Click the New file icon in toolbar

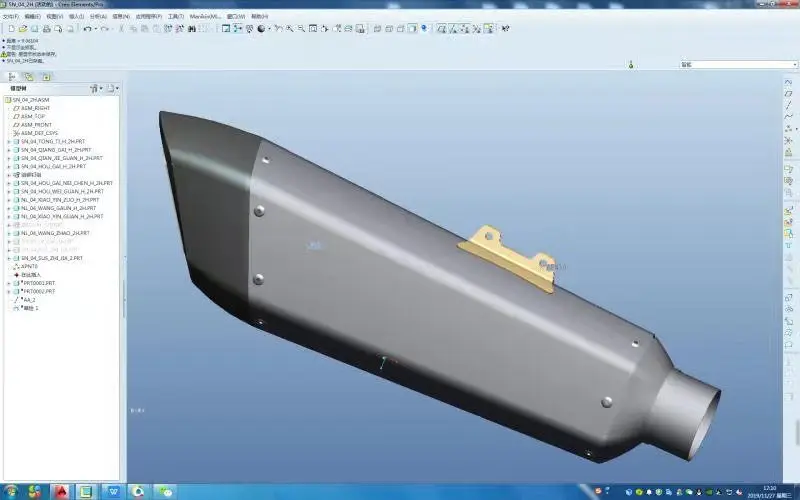tap(11, 29)
